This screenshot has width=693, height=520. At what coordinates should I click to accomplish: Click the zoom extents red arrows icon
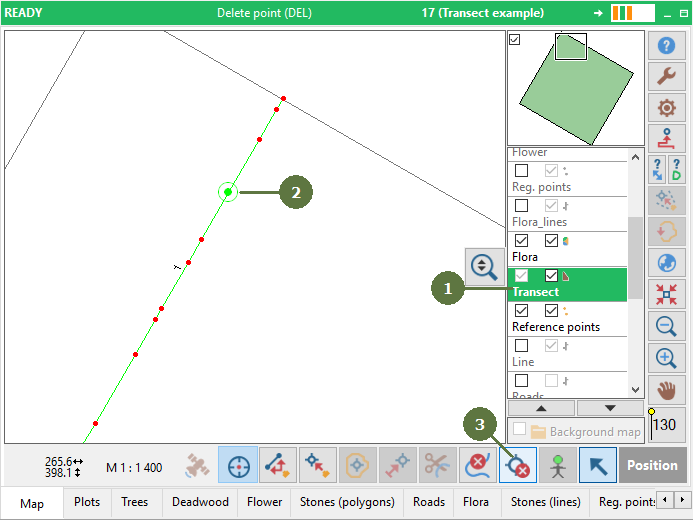click(666, 294)
